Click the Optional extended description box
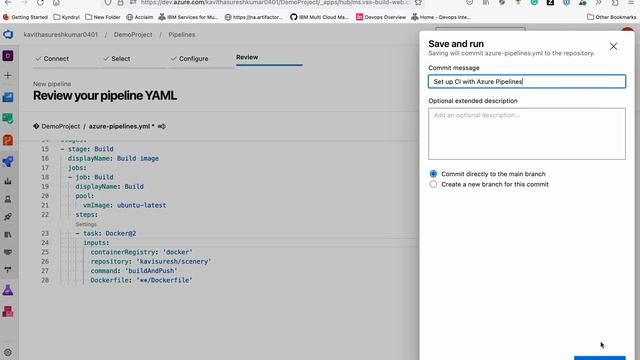 coord(527,134)
